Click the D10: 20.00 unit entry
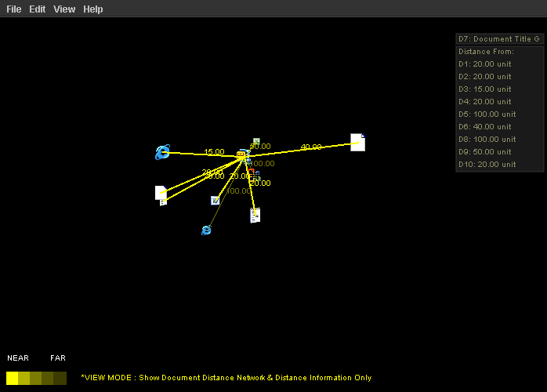 click(x=487, y=164)
